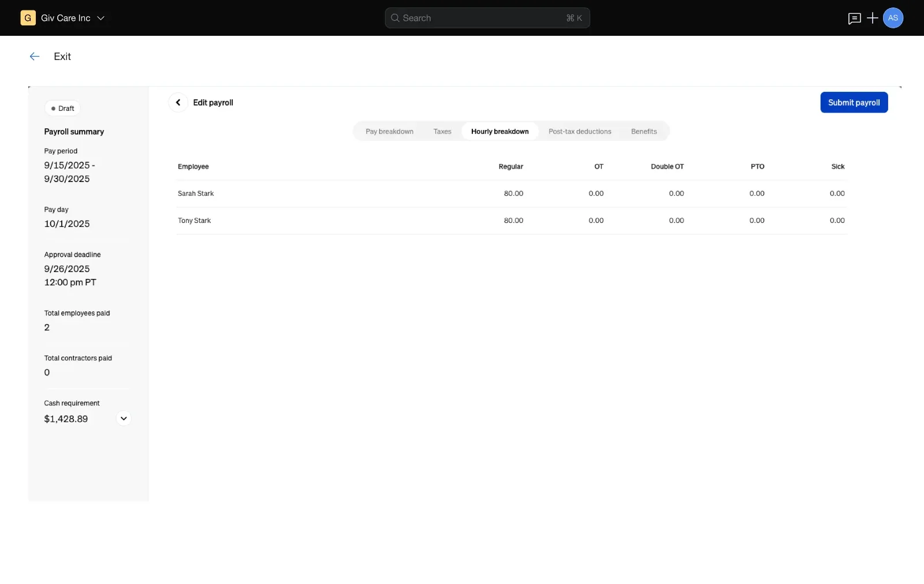Click Sarah Stark's PTO value 0.00
This screenshot has width=924, height=584.
pyautogui.click(x=757, y=194)
